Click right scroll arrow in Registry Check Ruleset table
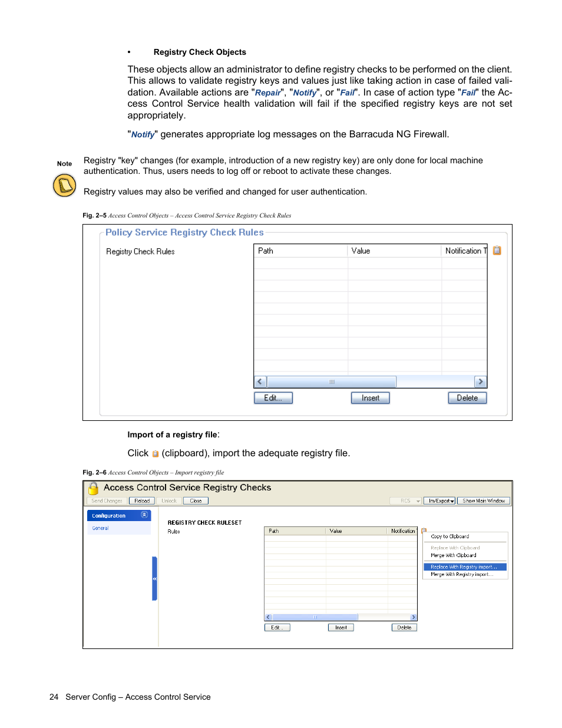This screenshot has height=728, width=562. pyautogui.click(x=414, y=617)
